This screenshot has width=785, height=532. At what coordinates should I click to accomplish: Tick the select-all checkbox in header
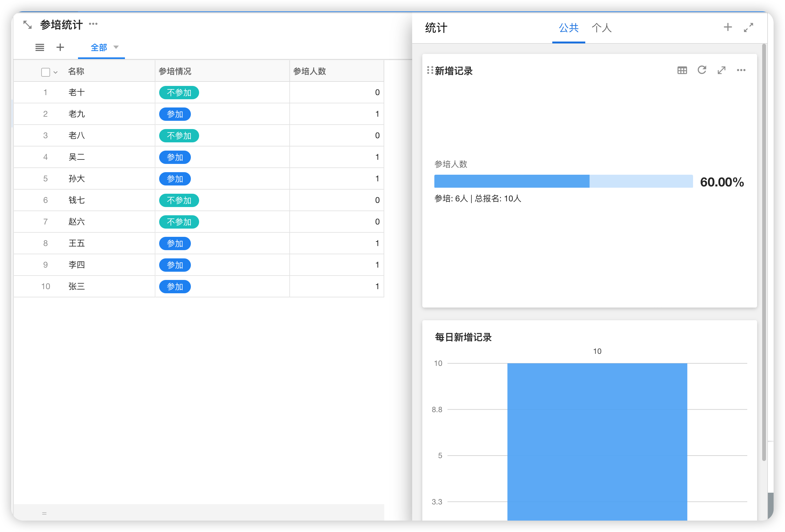(x=46, y=72)
